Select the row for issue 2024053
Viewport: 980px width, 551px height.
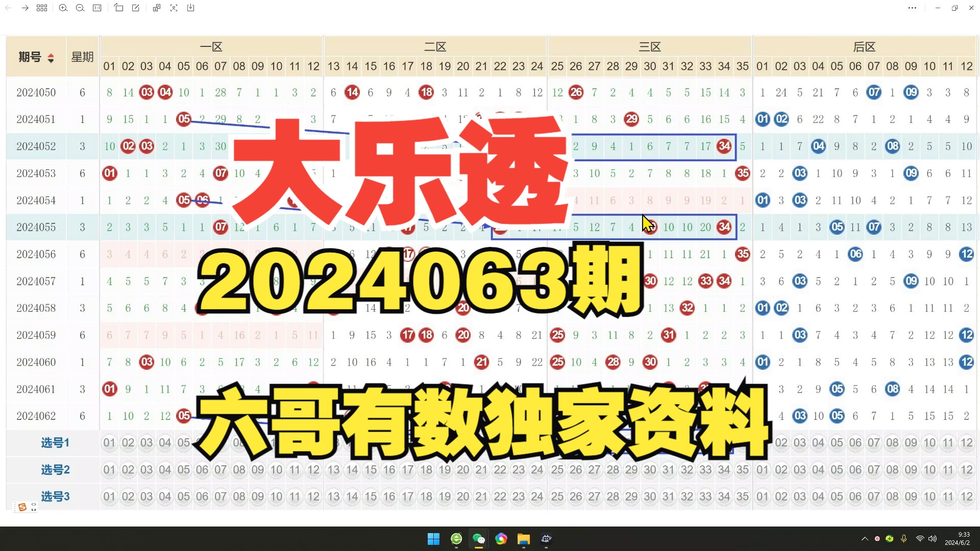point(491,173)
